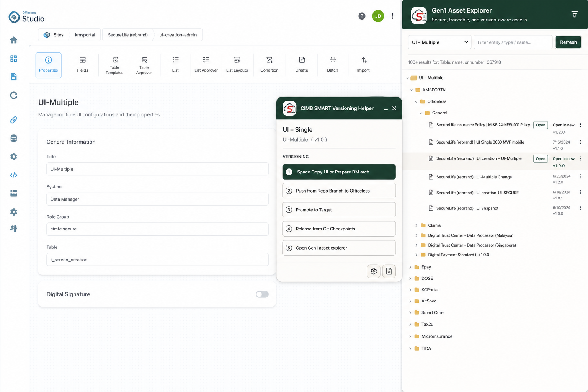Screen dimensions: 588x392
Task: Click Open for SecureLife Insurance Policy row
Action: coord(541,125)
